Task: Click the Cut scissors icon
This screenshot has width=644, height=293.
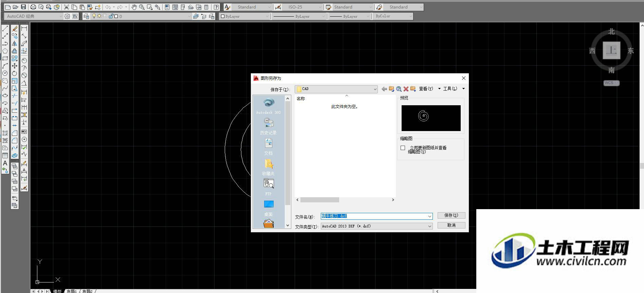Action: point(67,7)
